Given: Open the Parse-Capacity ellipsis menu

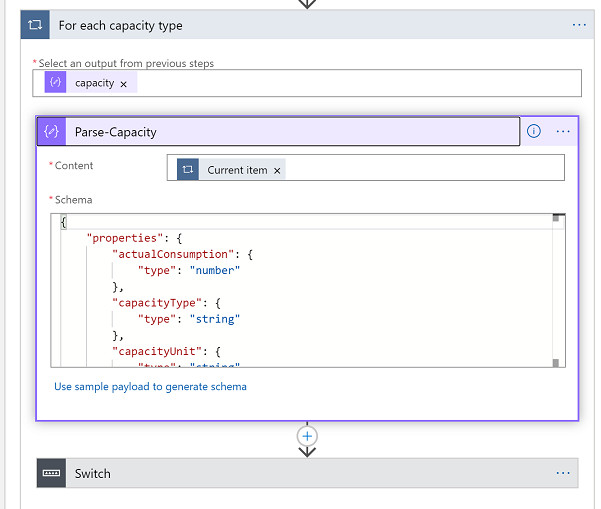Looking at the screenshot, I should [x=564, y=131].
